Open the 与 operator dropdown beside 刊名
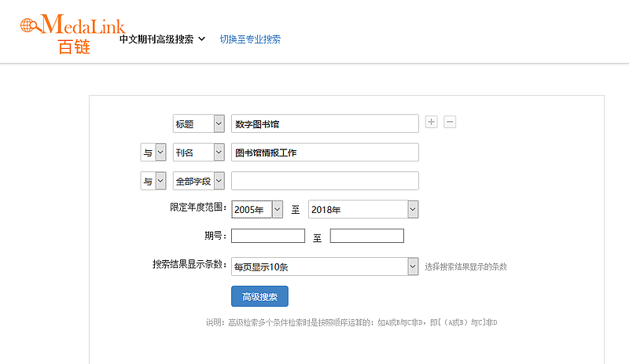The width and height of the screenshot is (629, 364). [153, 153]
